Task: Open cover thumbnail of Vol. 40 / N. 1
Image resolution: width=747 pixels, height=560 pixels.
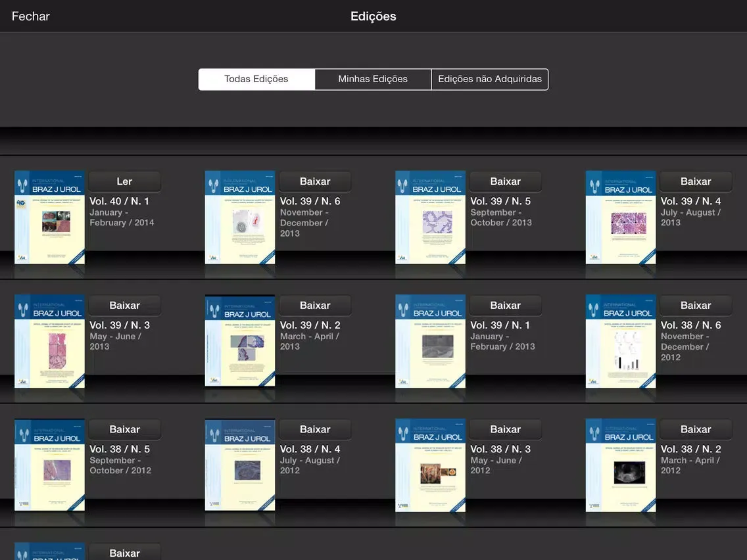Action: (x=49, y=217)
